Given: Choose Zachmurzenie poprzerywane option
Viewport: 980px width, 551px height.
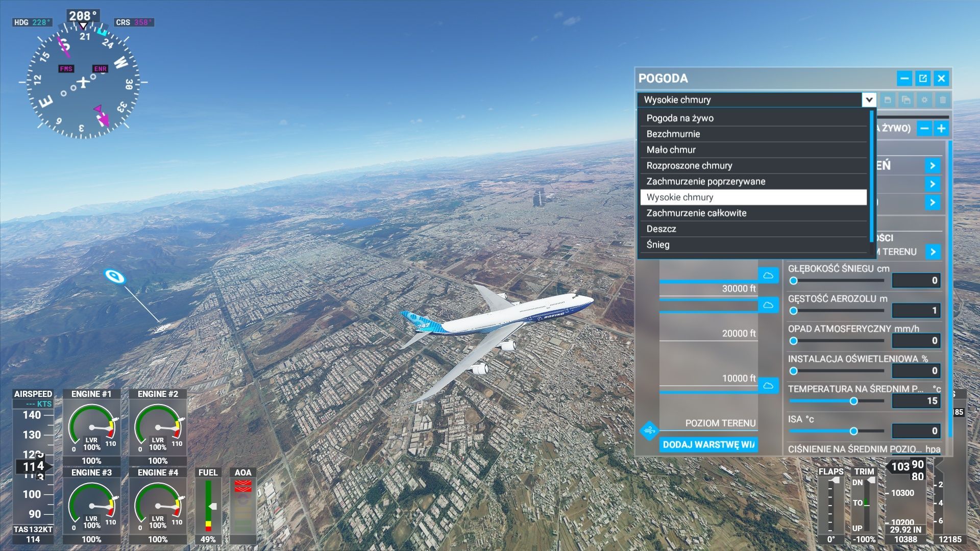Looking at the screenshot, I should (753, 181).
